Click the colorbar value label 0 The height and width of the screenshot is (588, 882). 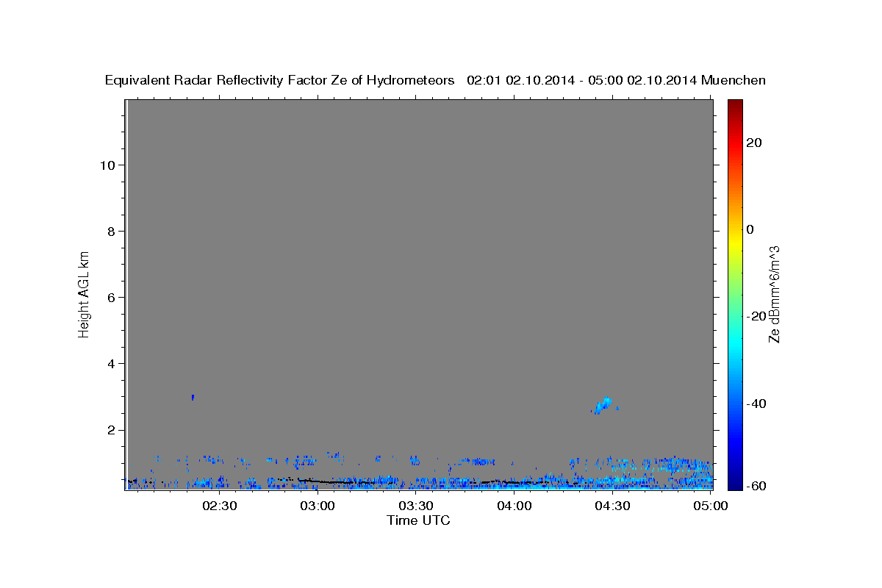(x=750, y=229)
